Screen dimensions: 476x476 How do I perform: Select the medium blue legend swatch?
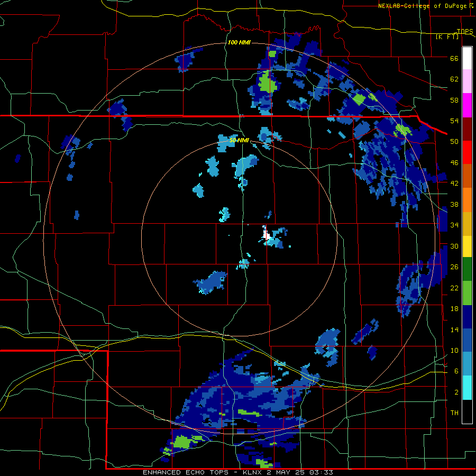tap(467, 340)
